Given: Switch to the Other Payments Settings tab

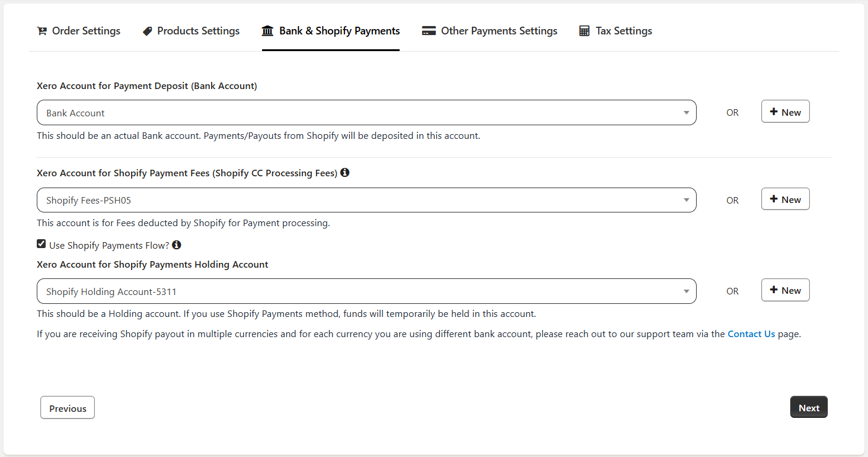Looking at the screenshot, I should 498,31.
